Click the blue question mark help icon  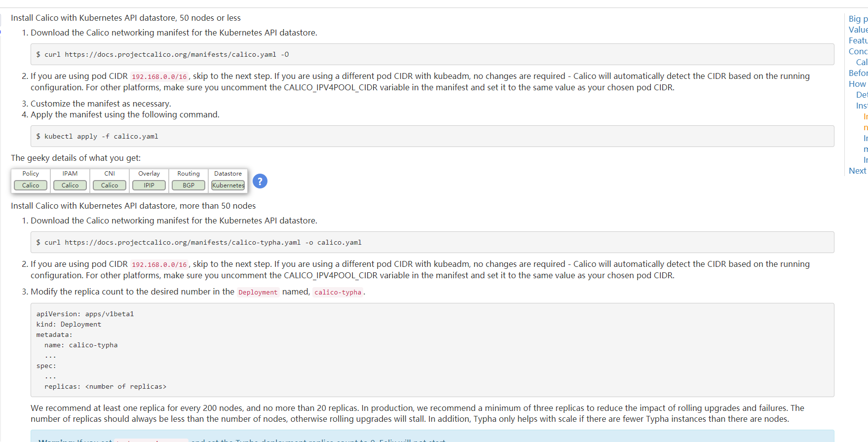260,181
